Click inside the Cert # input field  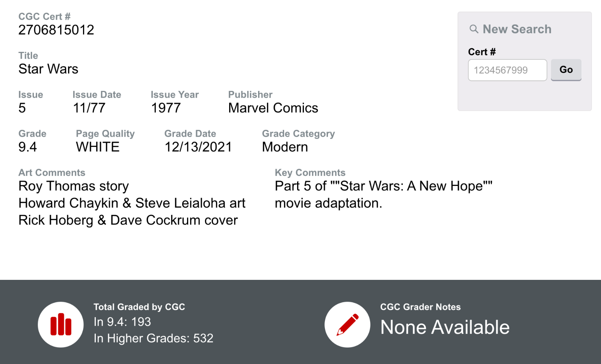click(507, 70)
